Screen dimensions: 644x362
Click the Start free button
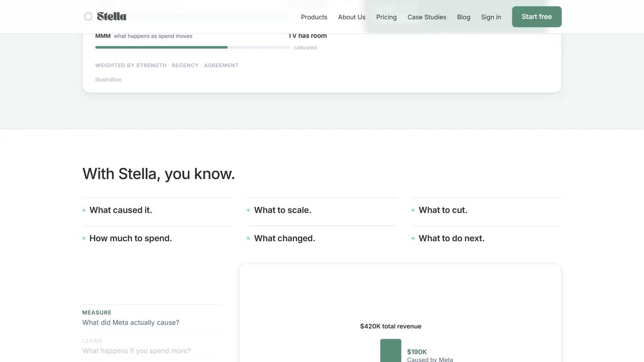[537, 16]
